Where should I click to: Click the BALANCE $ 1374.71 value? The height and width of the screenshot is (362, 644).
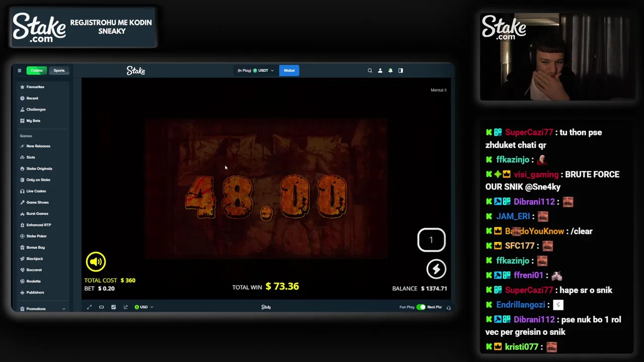(x=434, y=289)
